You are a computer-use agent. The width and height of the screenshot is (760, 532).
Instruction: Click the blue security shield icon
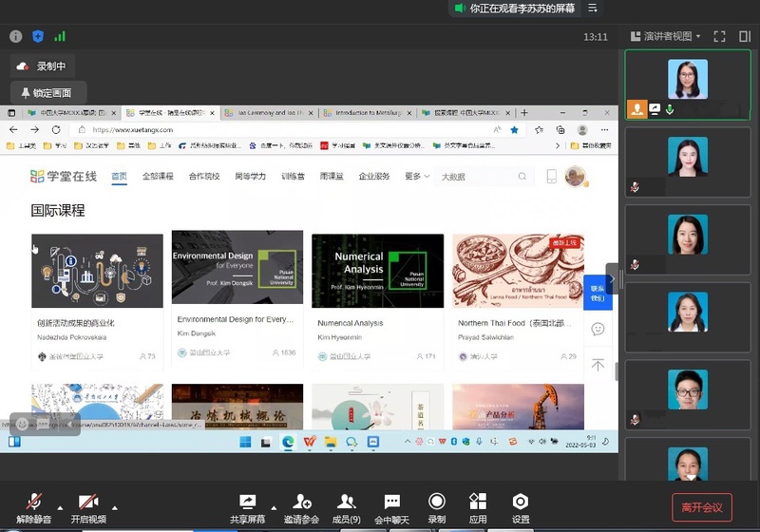click(38, 36)
